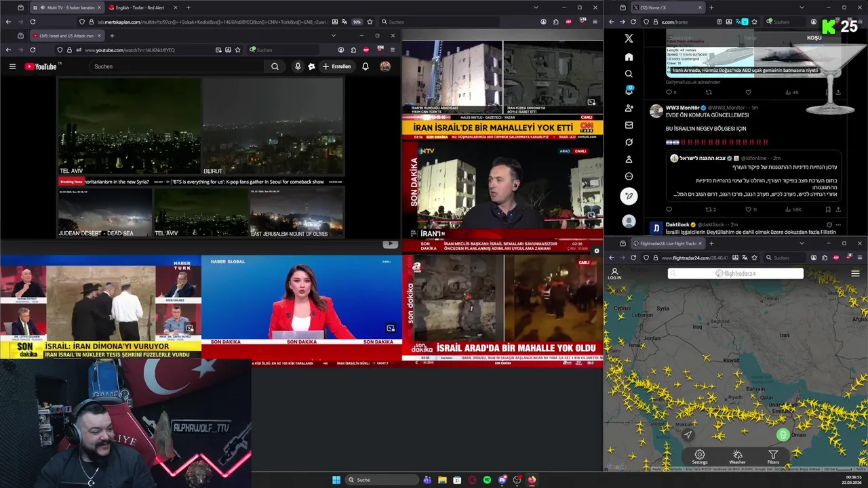The height and width of the screenshot is (488, 868).
Task: Open YouTube guide hamburger menu
Action: pos(12,66)
